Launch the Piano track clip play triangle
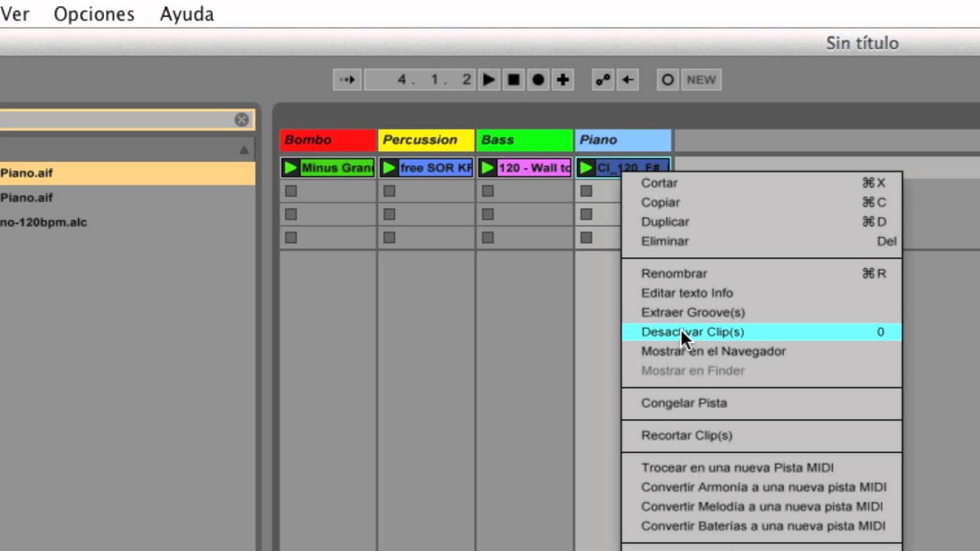This screenshot has height=551, width=980. [x=586, y=168]
